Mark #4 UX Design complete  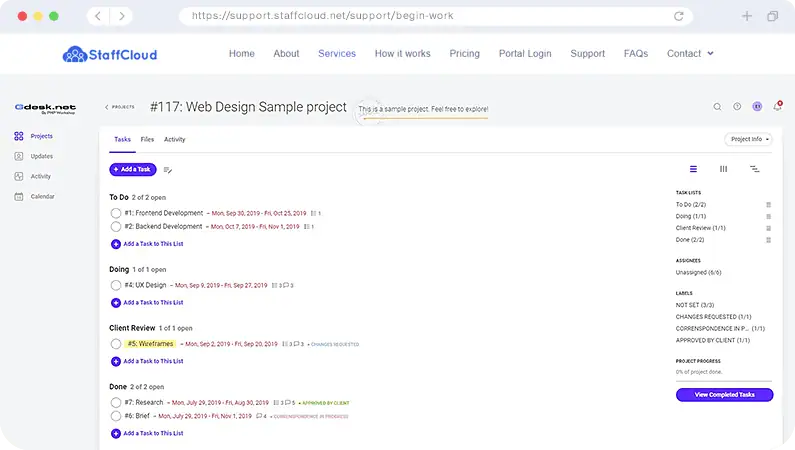point(116,285)
